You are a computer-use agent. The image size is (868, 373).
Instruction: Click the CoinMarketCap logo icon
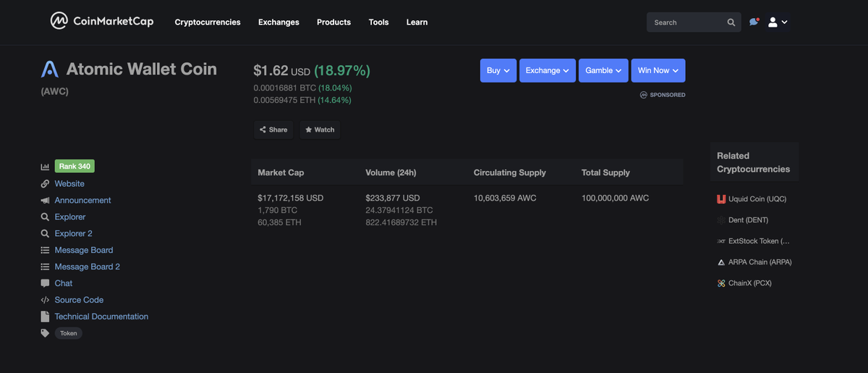(x=59, y=21)
